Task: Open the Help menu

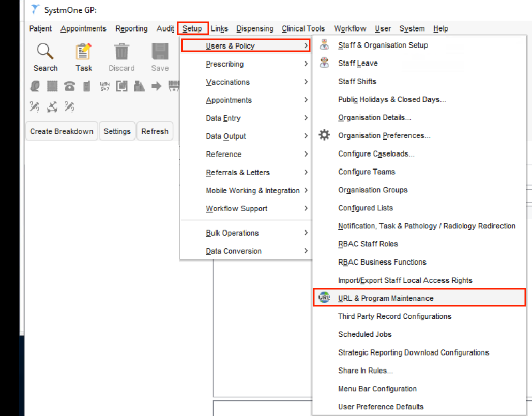Action: (440, 28)
